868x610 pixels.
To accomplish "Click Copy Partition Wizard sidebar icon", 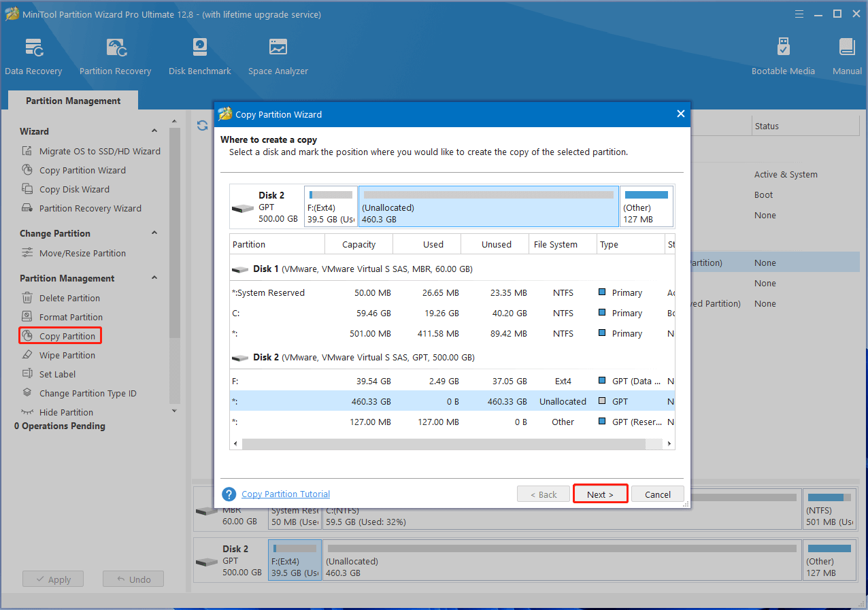I will (27, 170).
